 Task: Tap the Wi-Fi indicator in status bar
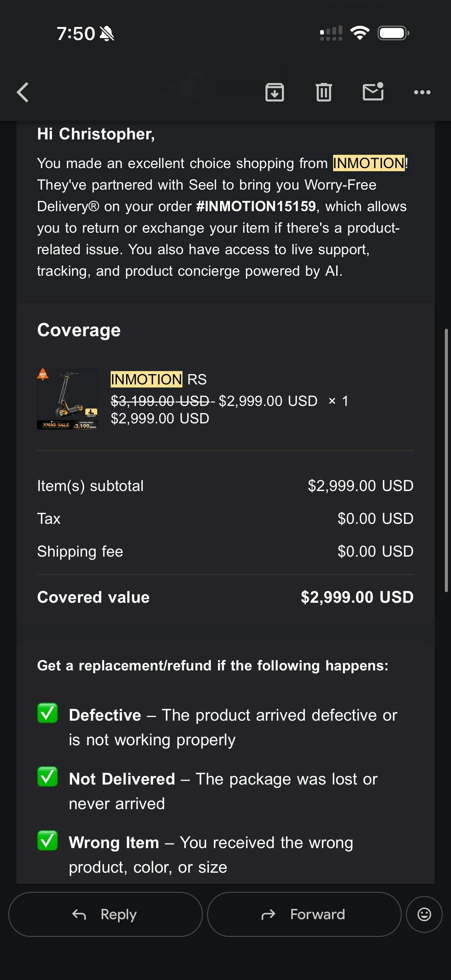pos(360,33)
